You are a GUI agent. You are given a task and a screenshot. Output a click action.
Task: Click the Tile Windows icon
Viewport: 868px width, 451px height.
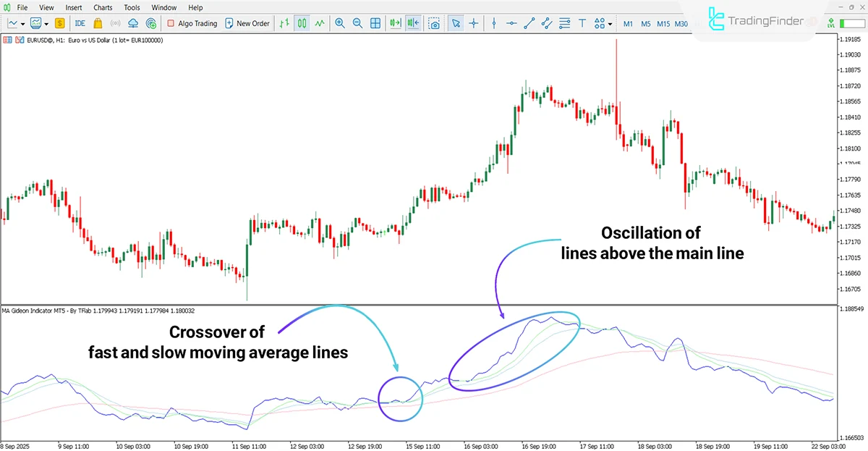(375, 23)
